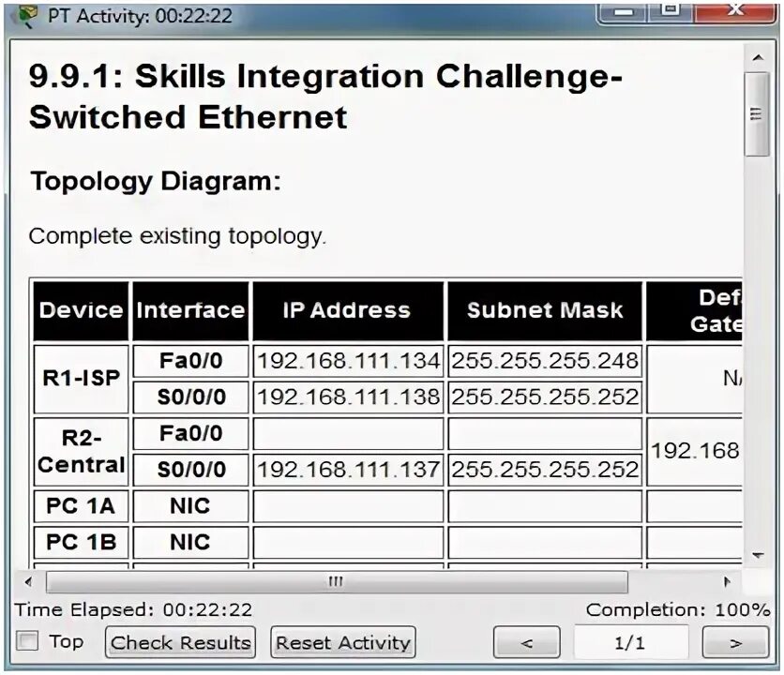Click the Check Results button

tap(179, 642)
